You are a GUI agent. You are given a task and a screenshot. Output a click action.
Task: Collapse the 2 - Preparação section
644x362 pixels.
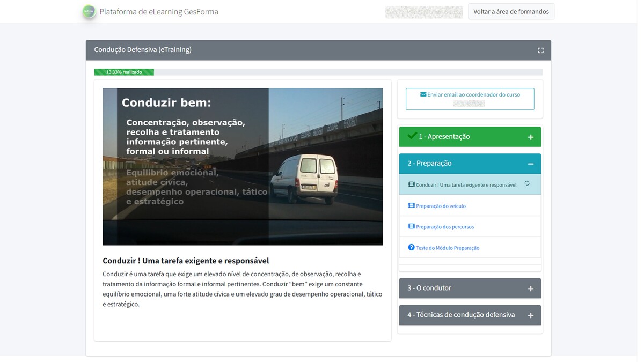(530, 164)
